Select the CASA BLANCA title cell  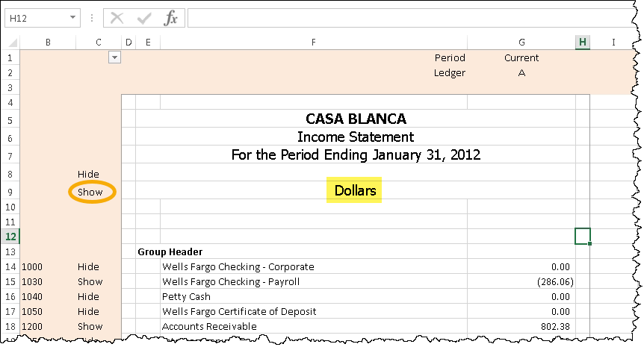pos(356,119)
